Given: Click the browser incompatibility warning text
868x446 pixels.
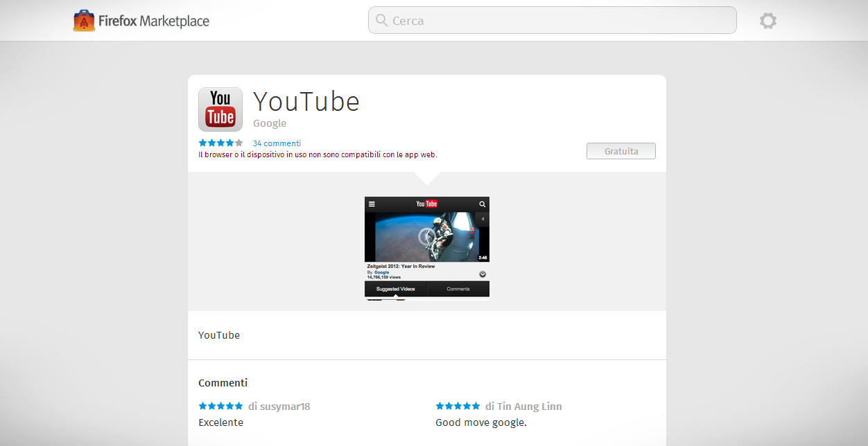Looking at the screenshot, I should 318,154.
